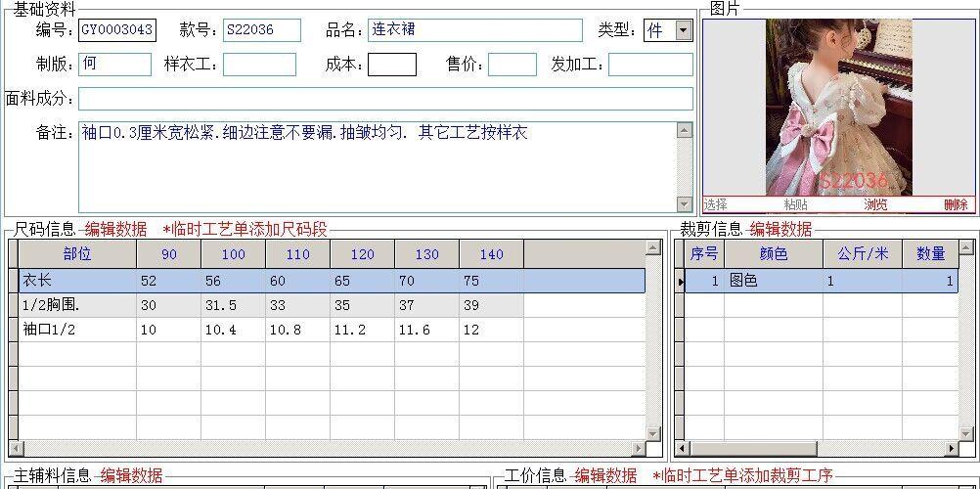This screenshot has width=980, height=489.
Task: Click the 备注 scrollbar up arrow
Action: 685,130
